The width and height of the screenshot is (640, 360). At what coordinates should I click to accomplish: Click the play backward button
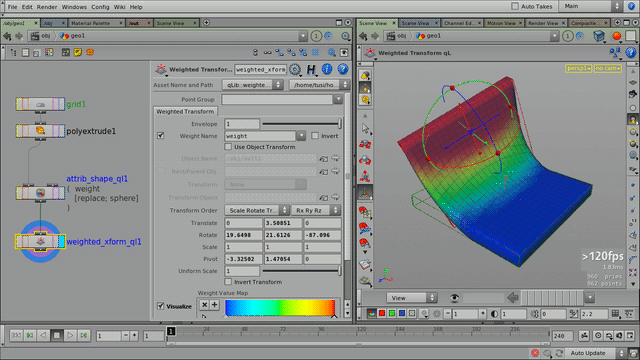tap(43, 336)
